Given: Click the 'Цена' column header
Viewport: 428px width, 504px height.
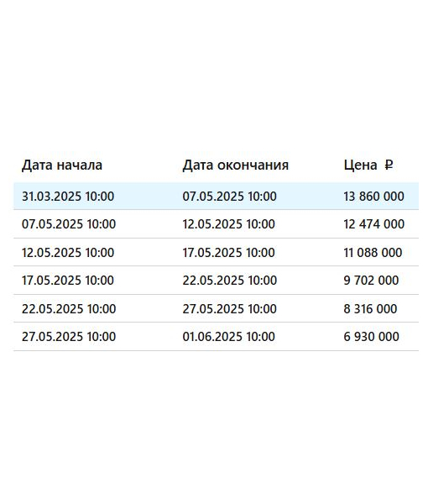Looking at the screenshot, I should pyautogui.click(x=360, y=165).
